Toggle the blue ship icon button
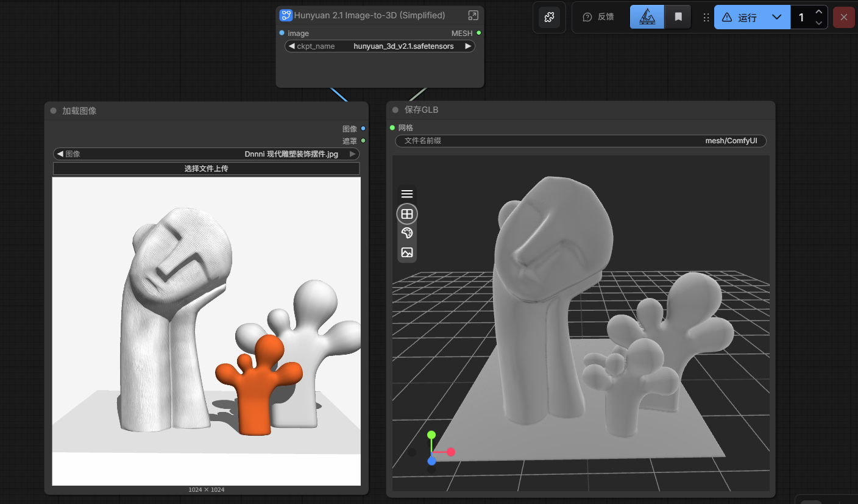Viewport: 858px width, 504px height. coord(647,17)
